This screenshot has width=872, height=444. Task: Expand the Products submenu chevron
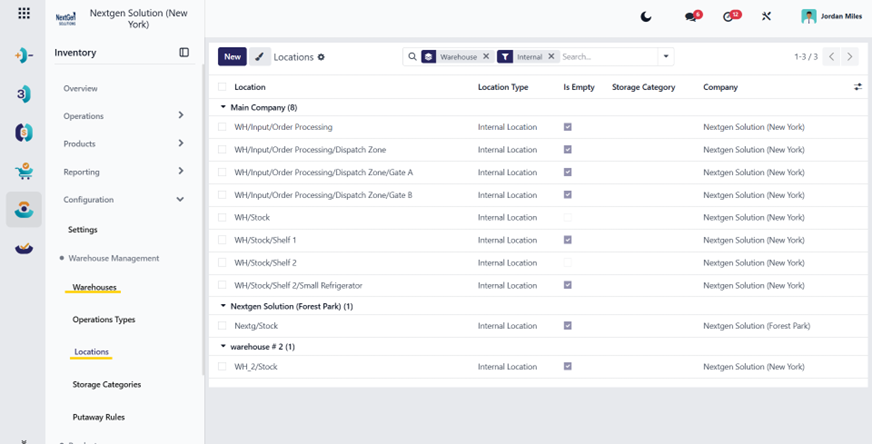pos(180,143)
